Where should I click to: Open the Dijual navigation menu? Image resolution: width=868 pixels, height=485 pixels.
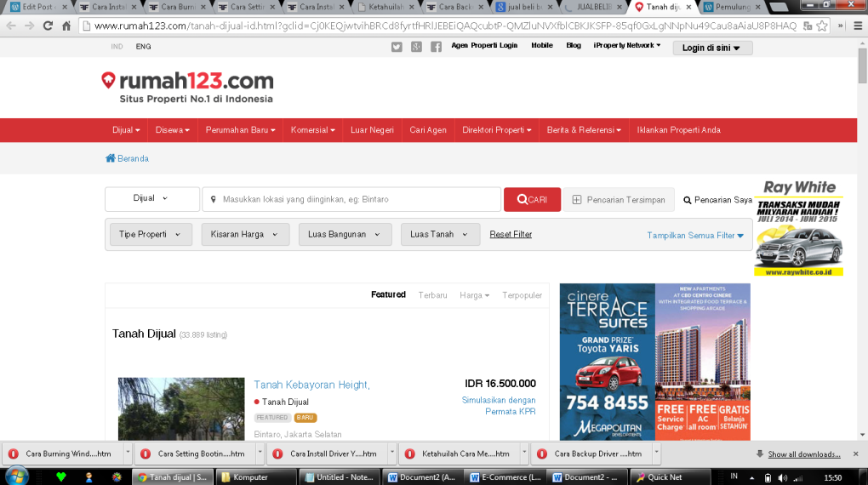pyautogui.click(x=126, y=130)
